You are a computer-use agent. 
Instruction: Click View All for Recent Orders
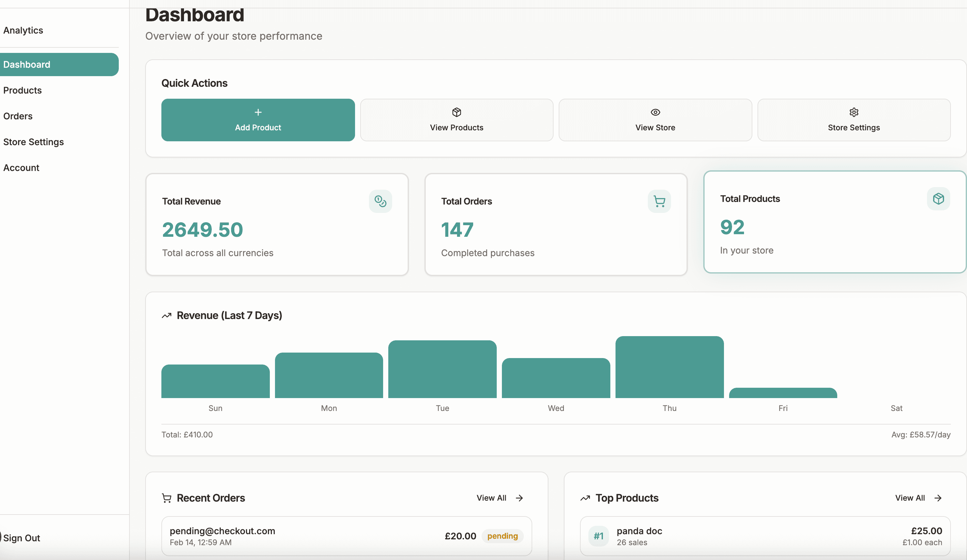click(491, 498)
